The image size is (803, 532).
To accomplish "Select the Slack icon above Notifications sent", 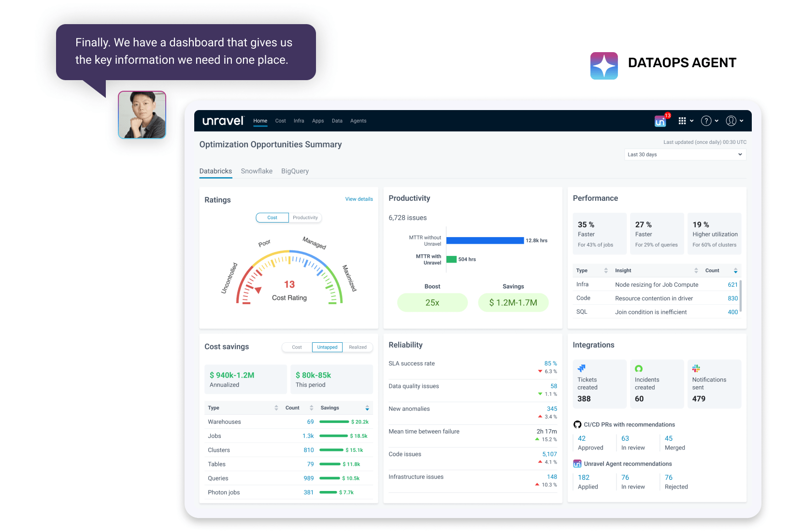I will pos(696,368).
